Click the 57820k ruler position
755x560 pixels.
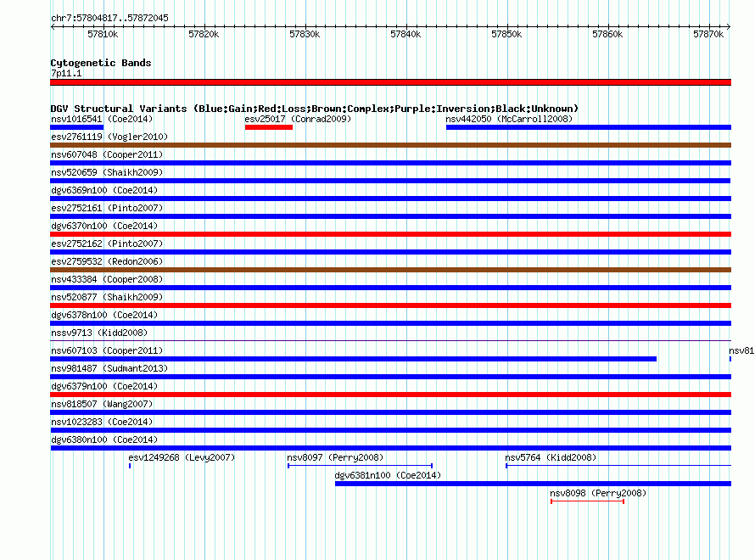pyautogui.click(x=204, y=34)
